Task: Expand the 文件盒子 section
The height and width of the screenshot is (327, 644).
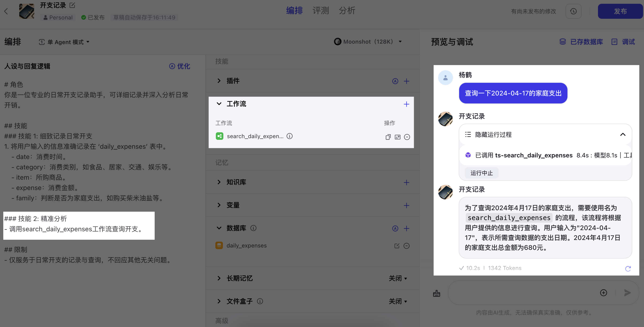Action: coord(219,301)
